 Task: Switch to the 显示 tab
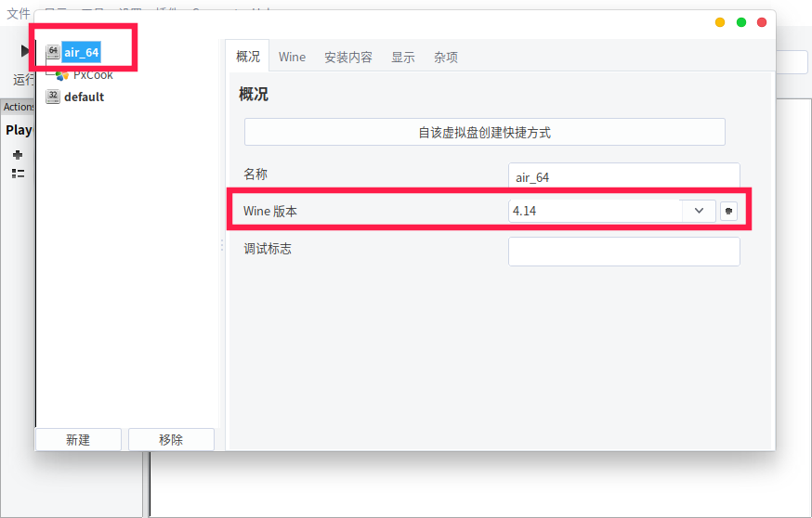[x=403, y=57]
